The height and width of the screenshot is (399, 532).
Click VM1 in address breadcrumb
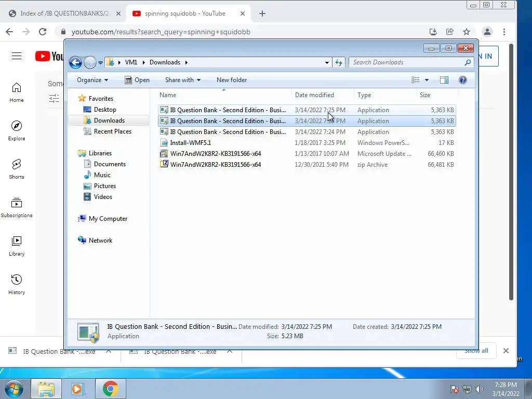131,62
